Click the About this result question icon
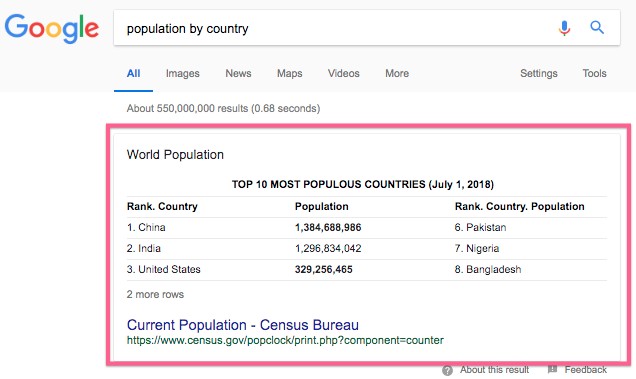The height and width of the screenshot is (379, 636). point(447,370)
